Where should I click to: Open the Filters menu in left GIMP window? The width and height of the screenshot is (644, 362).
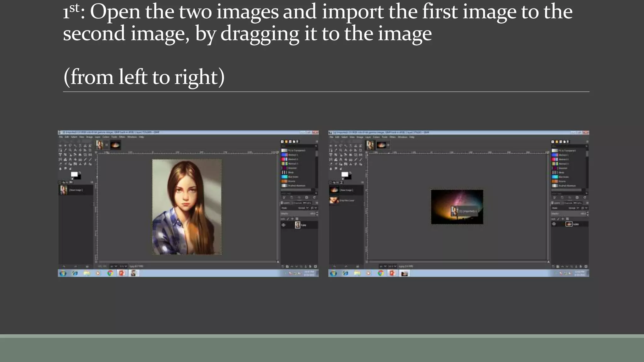(122, 137)
